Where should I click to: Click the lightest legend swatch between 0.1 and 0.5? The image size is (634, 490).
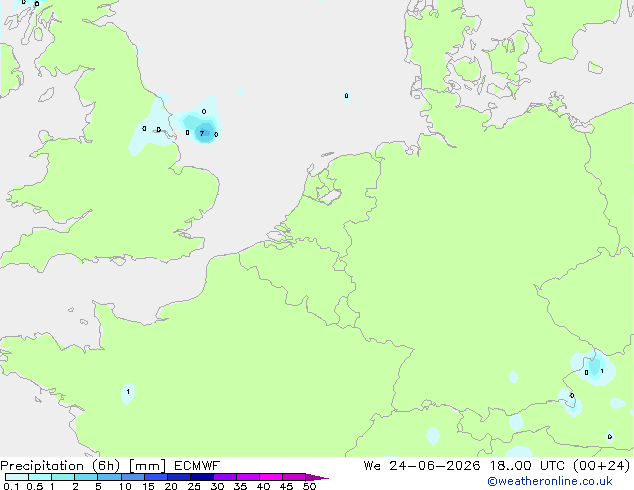click(17, 477)
